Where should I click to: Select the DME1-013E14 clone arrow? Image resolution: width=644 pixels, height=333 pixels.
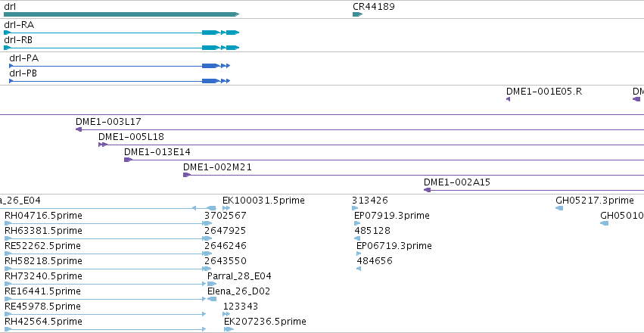click(128, 160)
